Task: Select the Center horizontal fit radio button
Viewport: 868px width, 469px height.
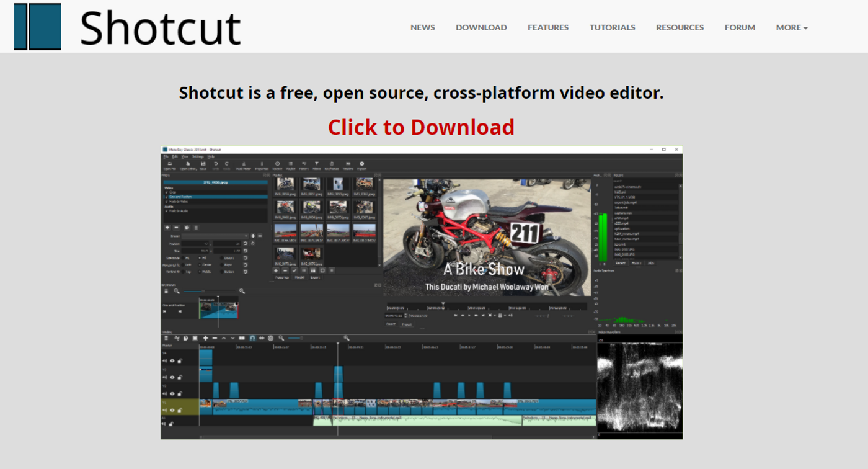Action: 200,265
